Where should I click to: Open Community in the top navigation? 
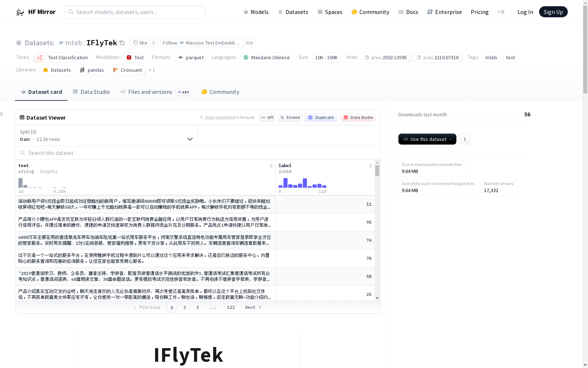point(370,12)
